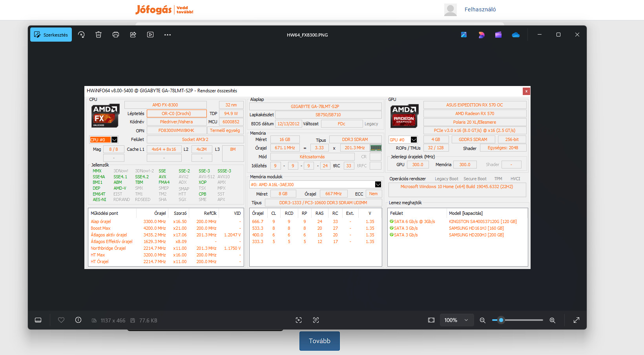Click the GDDR5 SDRAM value
644x355 pixels.
click(x=473, y=139)
